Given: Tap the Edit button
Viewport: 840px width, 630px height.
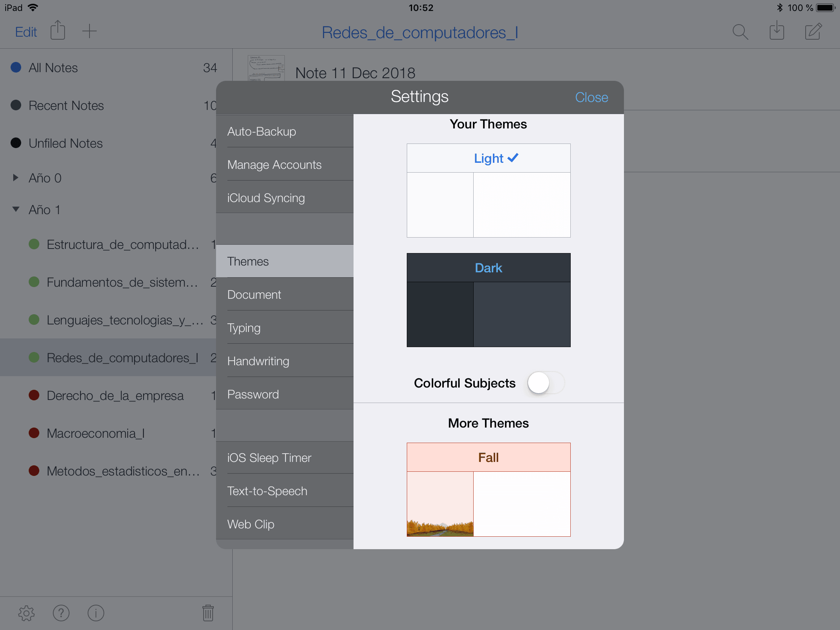Looking at the screenshot, I should (26, 32).
